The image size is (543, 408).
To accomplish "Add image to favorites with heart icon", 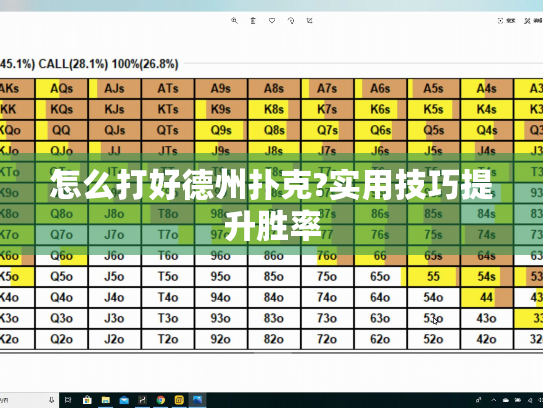I will click(x=272, y=21).
